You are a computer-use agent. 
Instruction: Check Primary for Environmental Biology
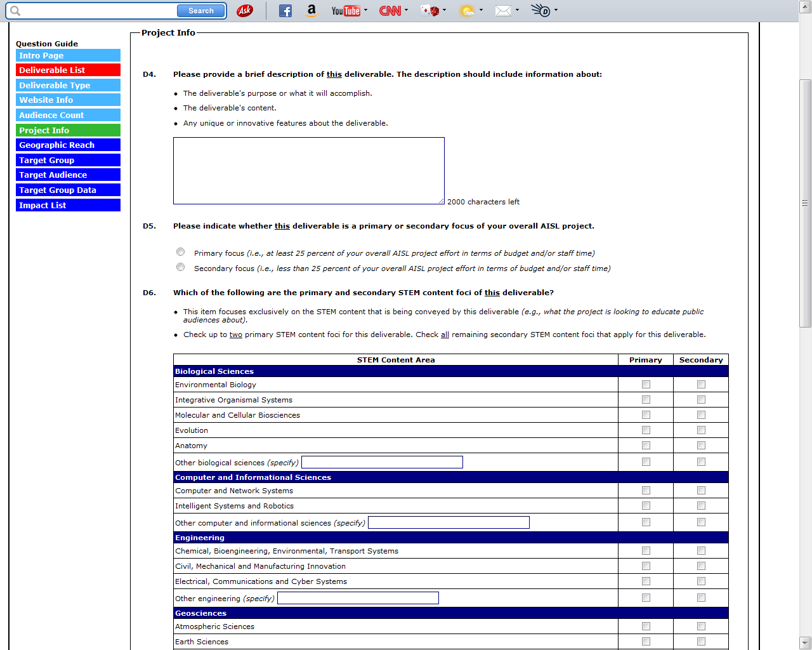tap(646, 385)
